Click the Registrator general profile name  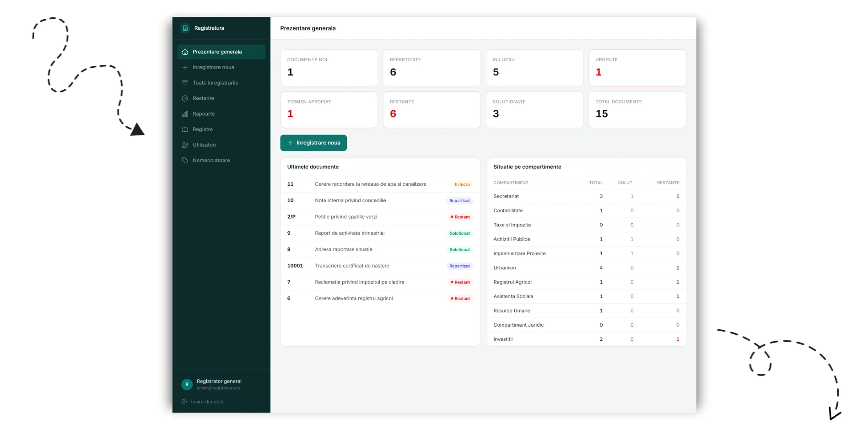pos(219,382)
